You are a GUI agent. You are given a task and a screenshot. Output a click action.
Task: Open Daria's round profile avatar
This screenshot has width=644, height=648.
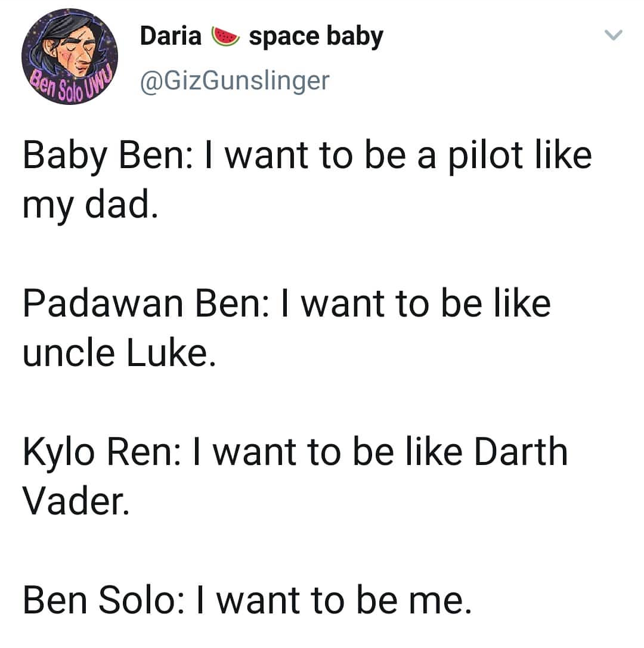point(70,56)
